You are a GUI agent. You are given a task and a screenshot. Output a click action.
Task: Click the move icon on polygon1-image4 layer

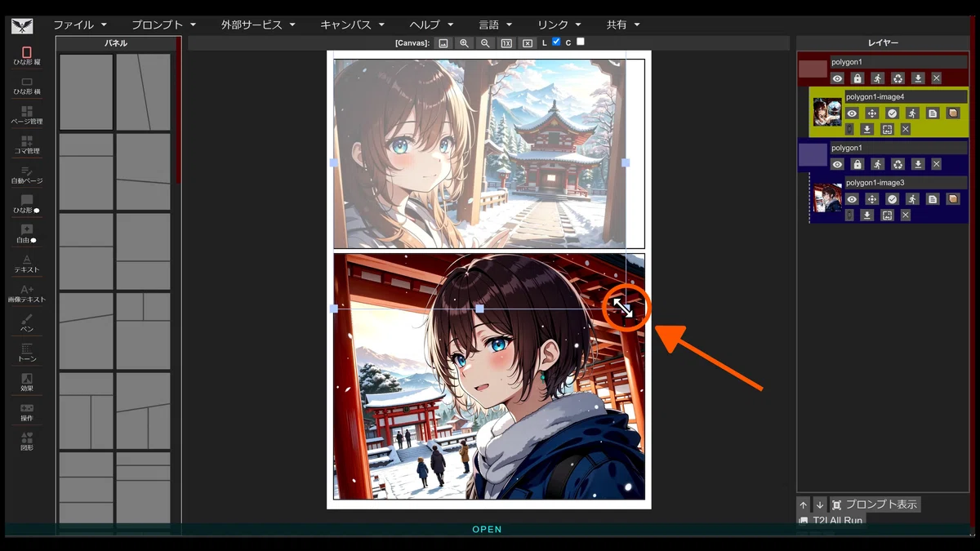tap(872, 113)
